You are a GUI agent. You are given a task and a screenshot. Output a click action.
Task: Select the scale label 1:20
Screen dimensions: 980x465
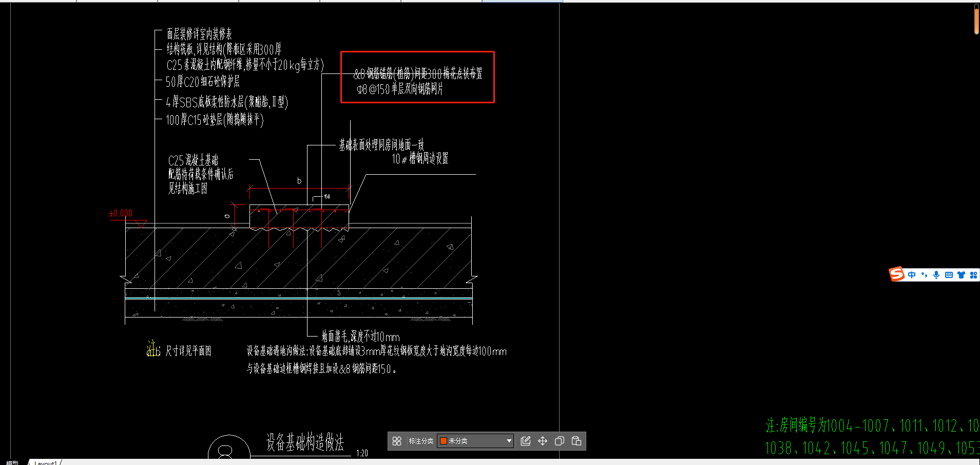pos(362,453)
